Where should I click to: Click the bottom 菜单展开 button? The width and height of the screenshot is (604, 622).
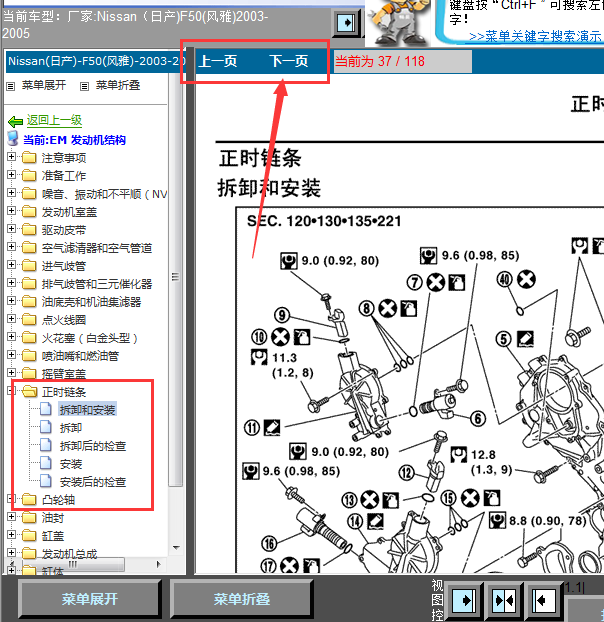[x=90, y=599]
